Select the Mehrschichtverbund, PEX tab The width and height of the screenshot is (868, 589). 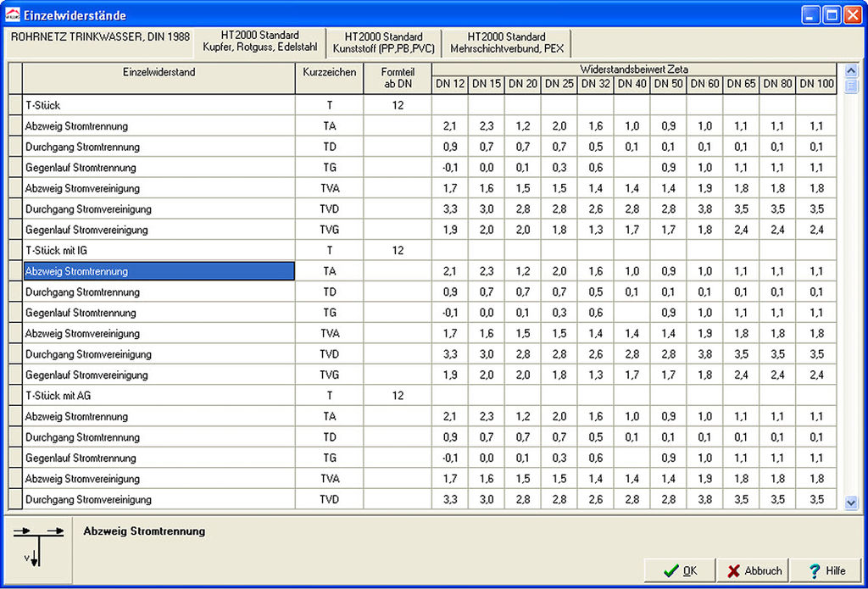pos(507,42)
